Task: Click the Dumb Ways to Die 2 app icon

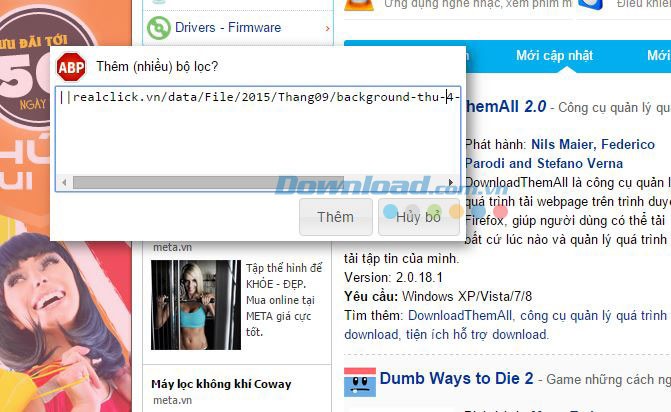Action: point(360,380)
